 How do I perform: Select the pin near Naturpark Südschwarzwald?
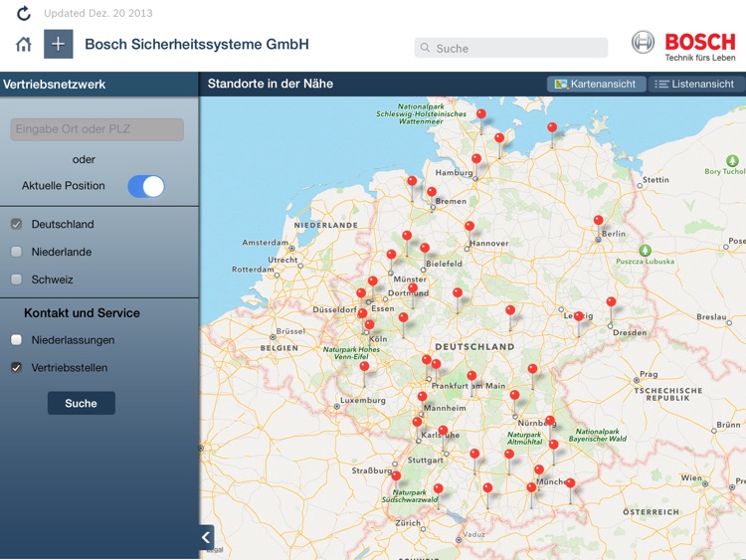(439, 488)
